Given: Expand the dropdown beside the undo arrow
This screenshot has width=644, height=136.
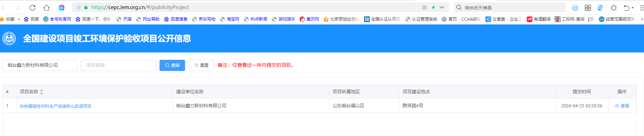Looking at the screenshot, I should 632,8.
